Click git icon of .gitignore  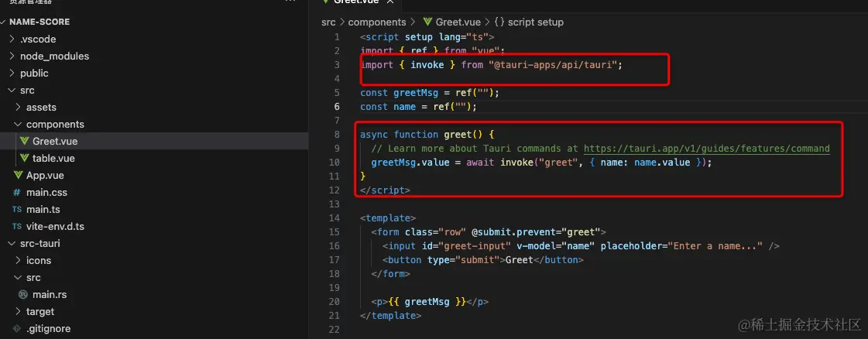pyautogui.click(x=16, y=328)
